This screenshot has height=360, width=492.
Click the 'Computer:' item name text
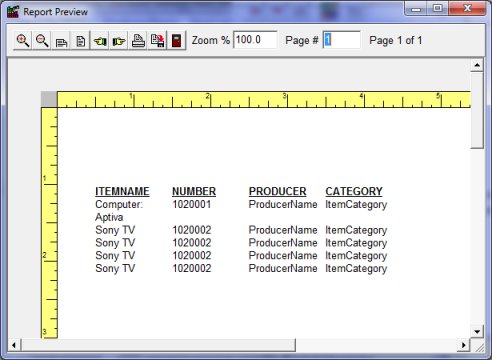119,204
